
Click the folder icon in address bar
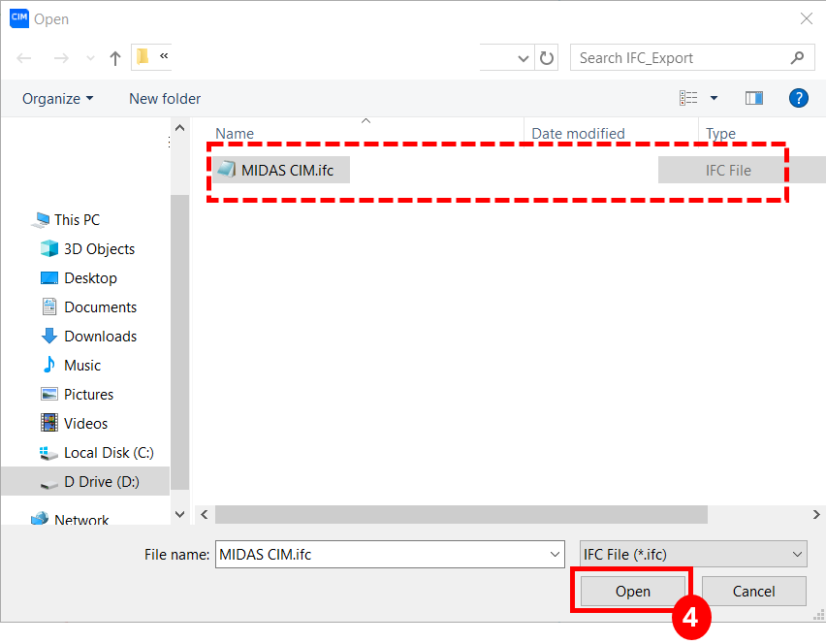143,56
